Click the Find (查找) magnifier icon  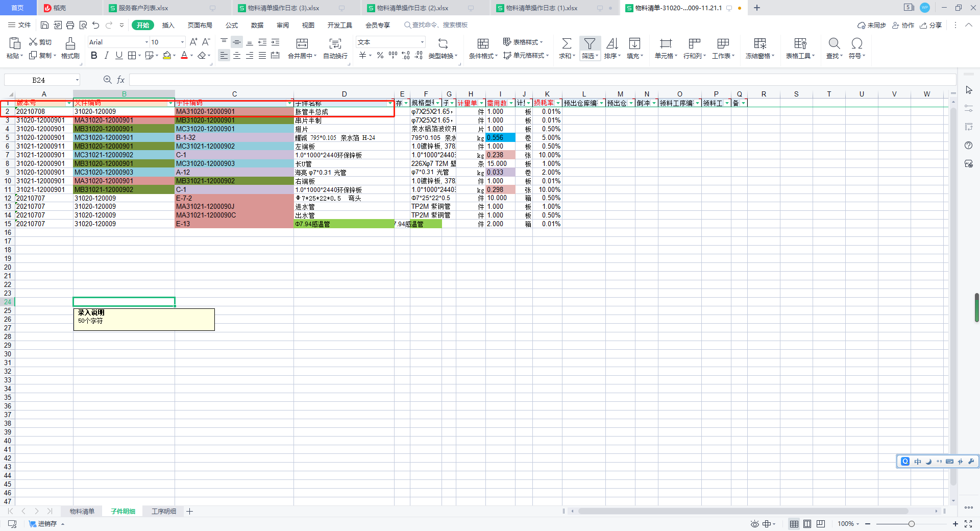(834, 43)
